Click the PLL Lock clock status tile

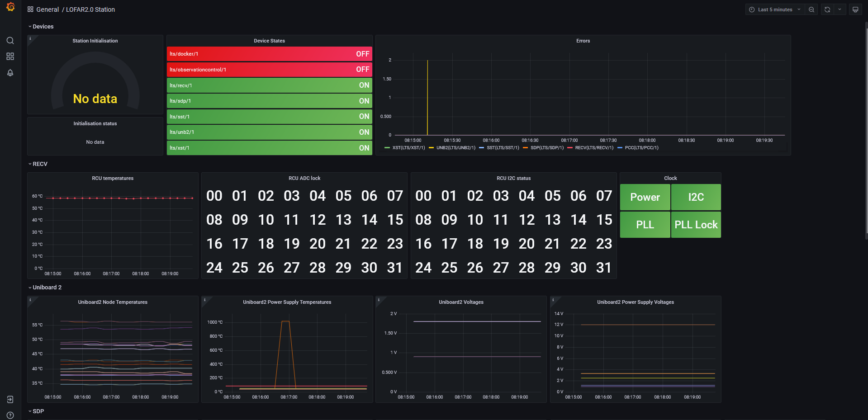click(x=696, y=225)
